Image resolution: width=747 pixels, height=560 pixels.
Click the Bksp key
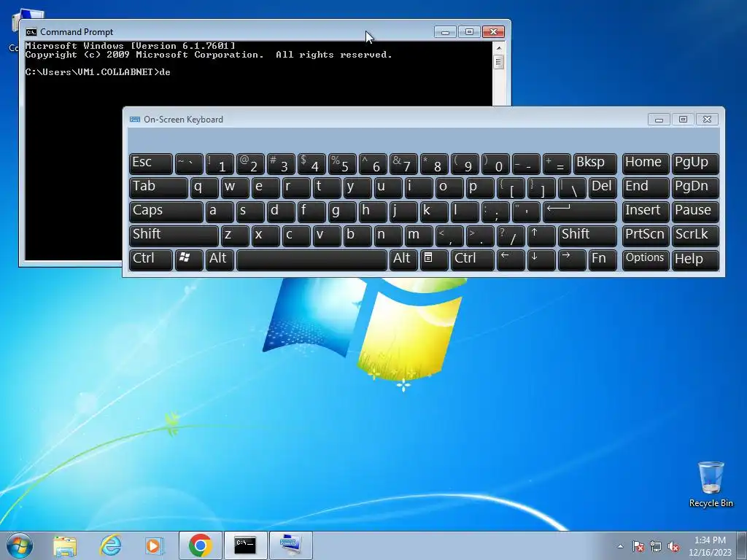click(595, 163)
